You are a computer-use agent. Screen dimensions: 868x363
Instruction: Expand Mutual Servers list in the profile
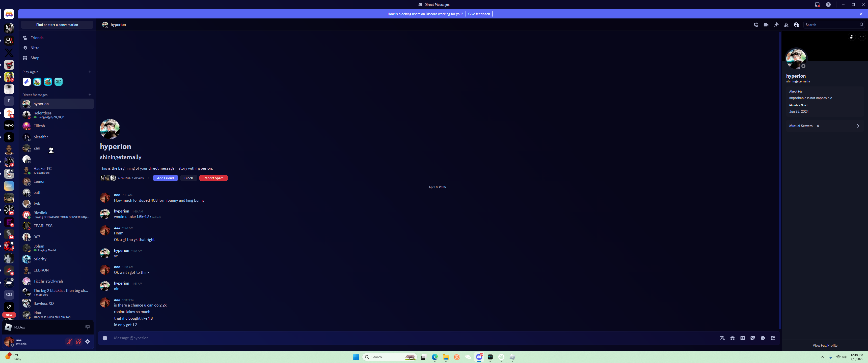pos(858,126)
